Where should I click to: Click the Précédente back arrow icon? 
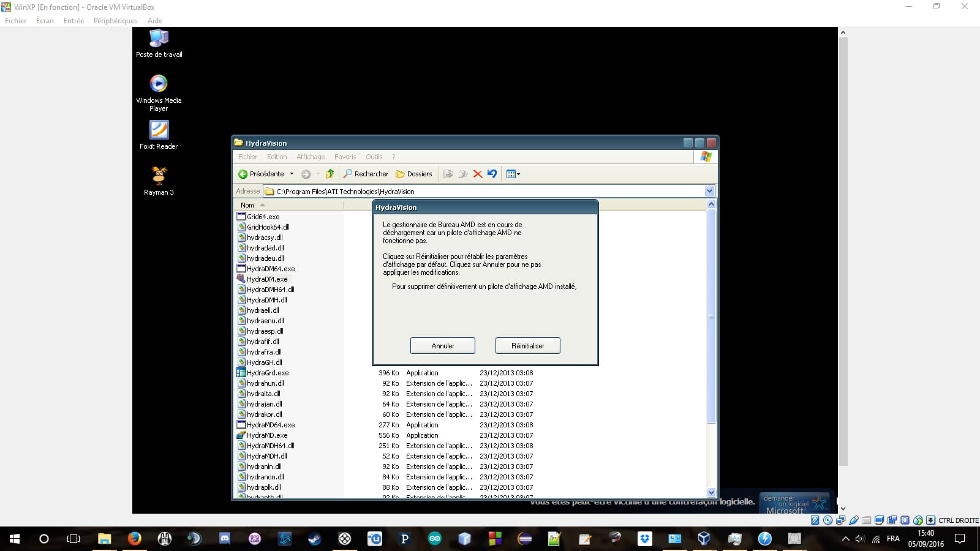(x=243, y=174)
